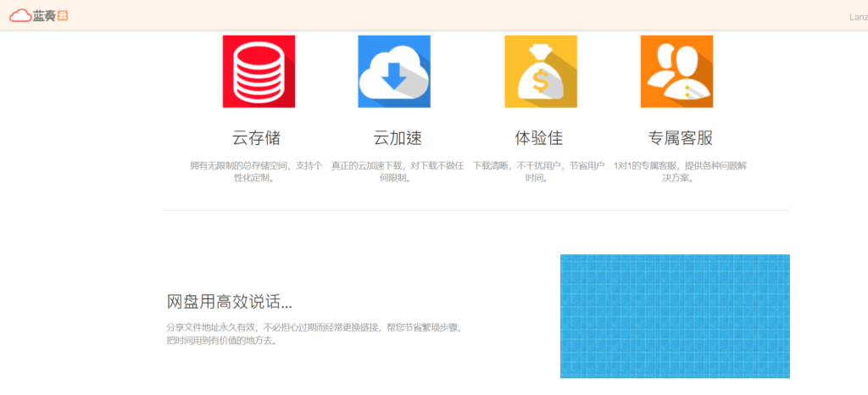This screenshot has height=395, width=868.
Task: Click the 体验佳 description about clear downloads
Action: tap(538, 172)
